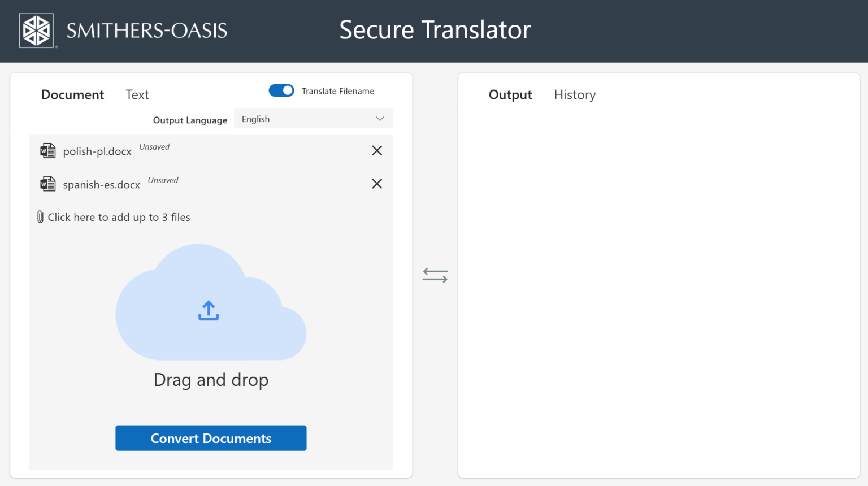Viewport: 868px width, 486px height.
Task: Click the Smithers-Oasis logo
Action: click(37, 29)
